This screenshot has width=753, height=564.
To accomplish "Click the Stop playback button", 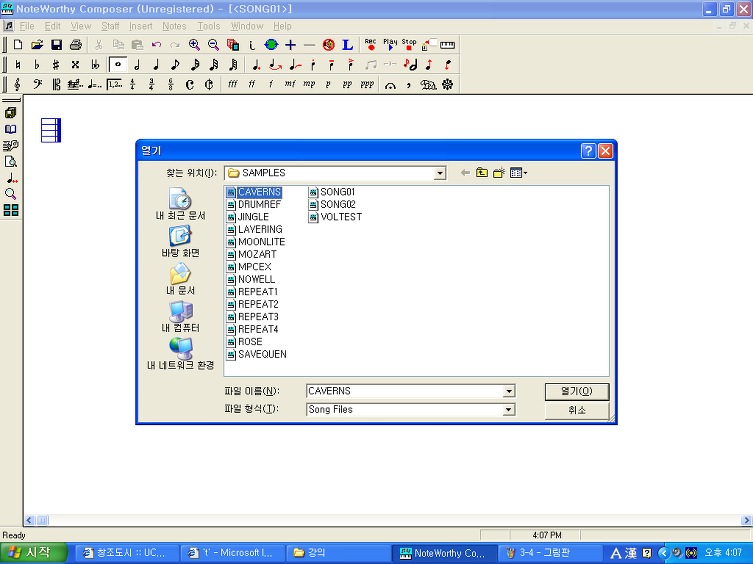I will click(x=409, y=45).
